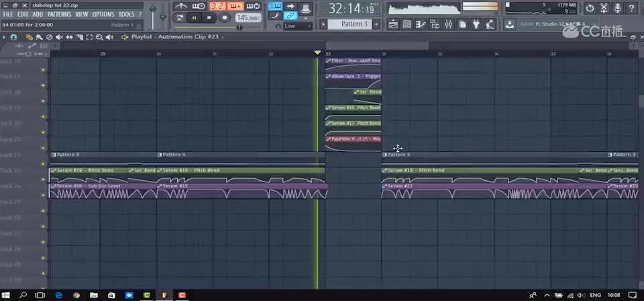Viewport: 644px width, 301px height.
Task: Select the Delete tool
Action: pyautogui.click(x=49, y=37)
